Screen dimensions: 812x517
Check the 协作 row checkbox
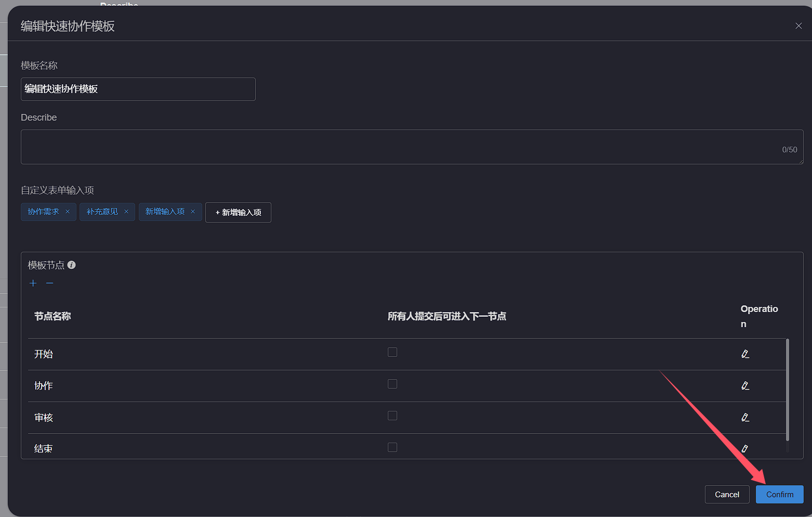[x=392, y=384]
